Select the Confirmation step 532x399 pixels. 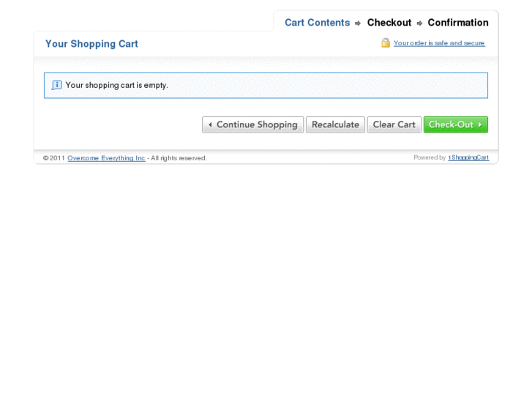click(x=458, y=23)
